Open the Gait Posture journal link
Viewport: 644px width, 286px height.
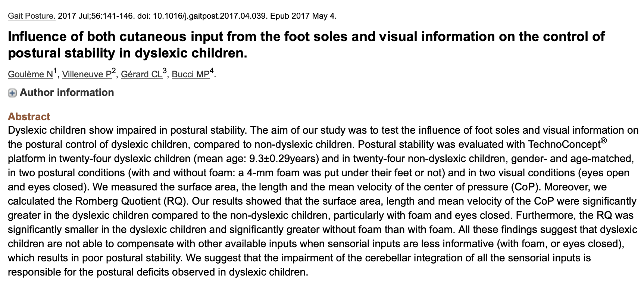click(x=32, y=16)
